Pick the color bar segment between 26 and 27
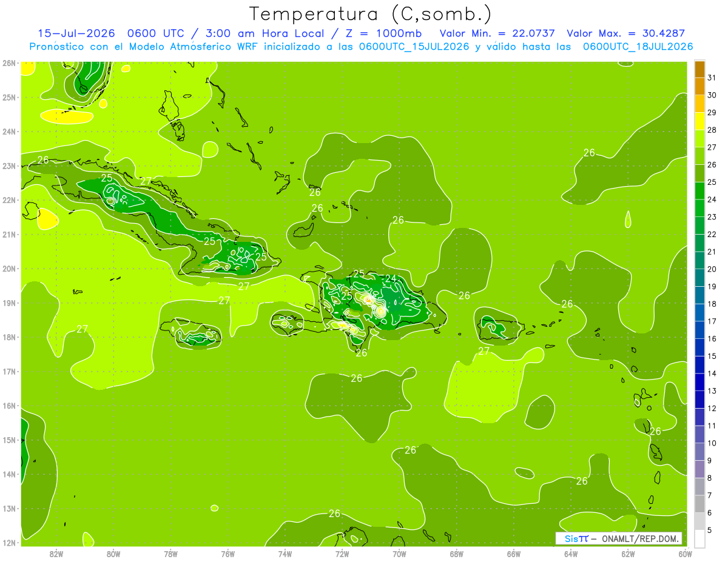 (699, 156)
